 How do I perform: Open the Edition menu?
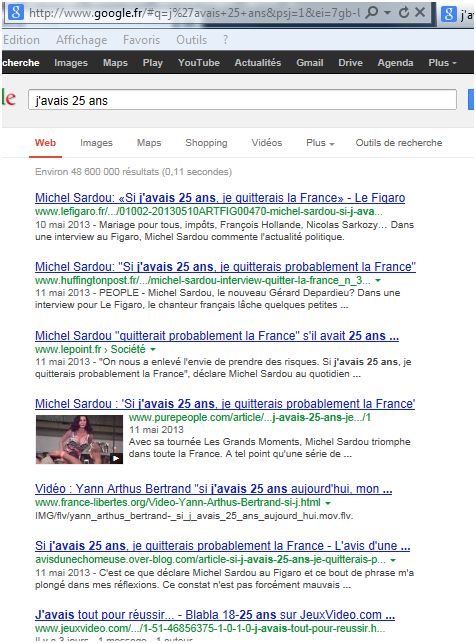point(21,40)
